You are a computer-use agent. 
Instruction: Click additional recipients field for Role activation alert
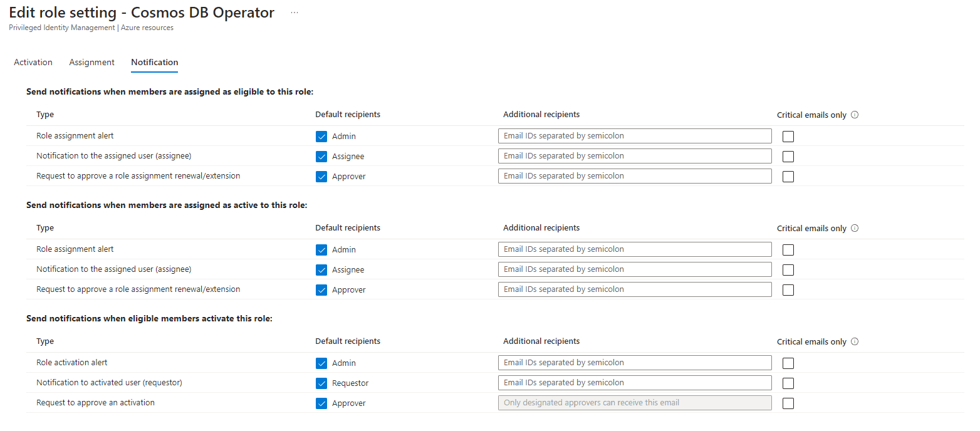point(635,363)
